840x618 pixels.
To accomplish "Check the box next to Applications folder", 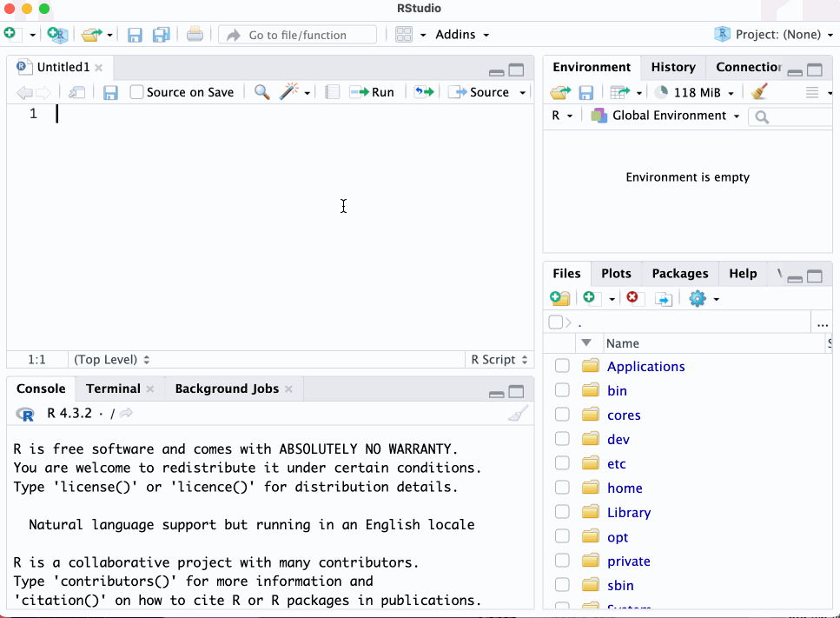I will coord(562,366).
